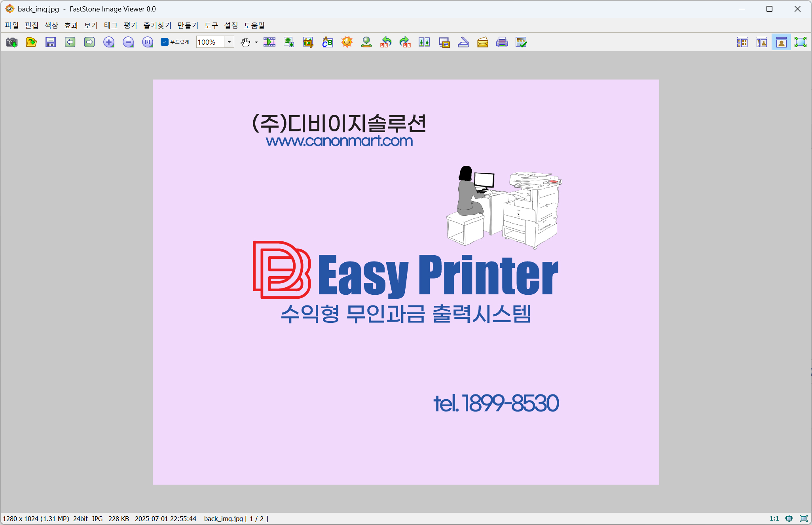Click the Save As floppy disk icon
Viewport: 812px width, 525px height.
[x=51, y=42]
